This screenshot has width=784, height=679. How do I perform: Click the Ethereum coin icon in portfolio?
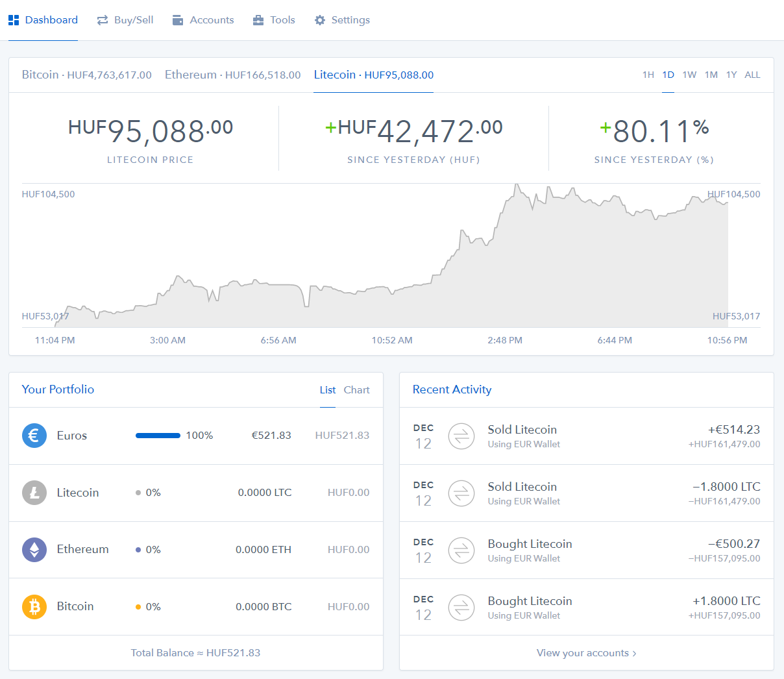click(x=34, y=550)
